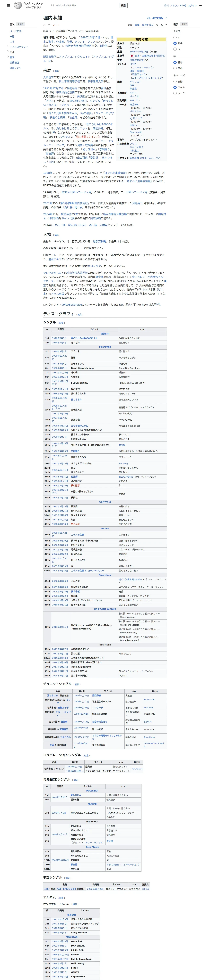
Task: Jump to 関連項目 in the contents
Action: tap(15, 62)
